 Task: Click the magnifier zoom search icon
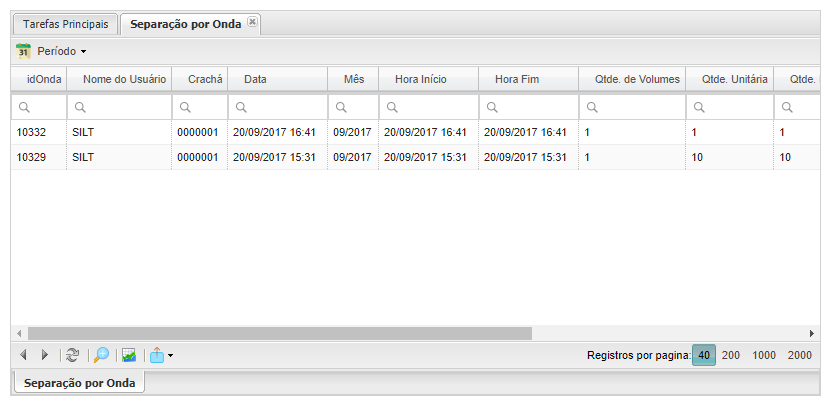click(x=101, y=355)
